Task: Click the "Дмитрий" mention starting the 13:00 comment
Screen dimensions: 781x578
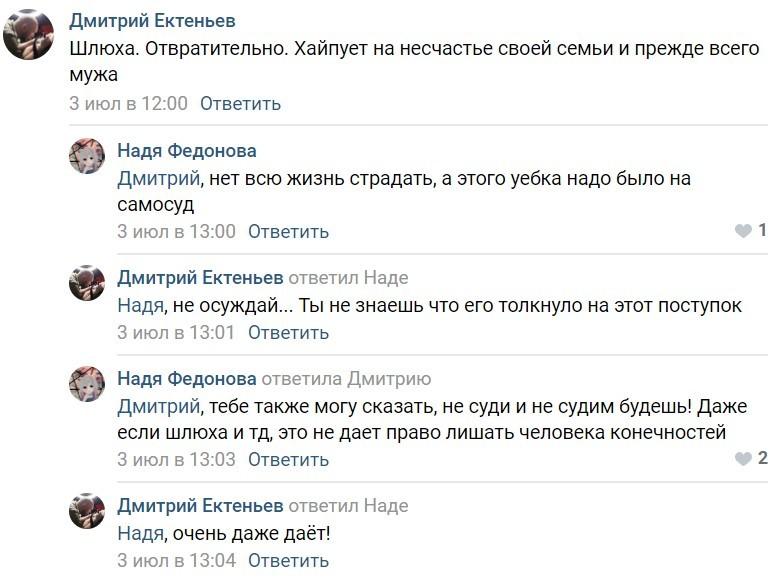Action: pyautogui.click(x=159, y=179)
